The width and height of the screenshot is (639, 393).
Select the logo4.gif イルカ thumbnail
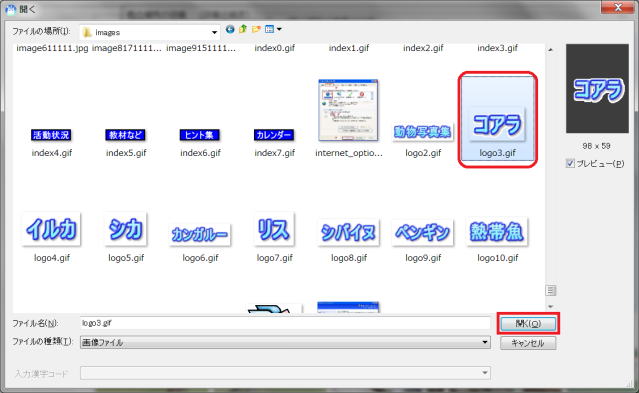click(52, 229)
